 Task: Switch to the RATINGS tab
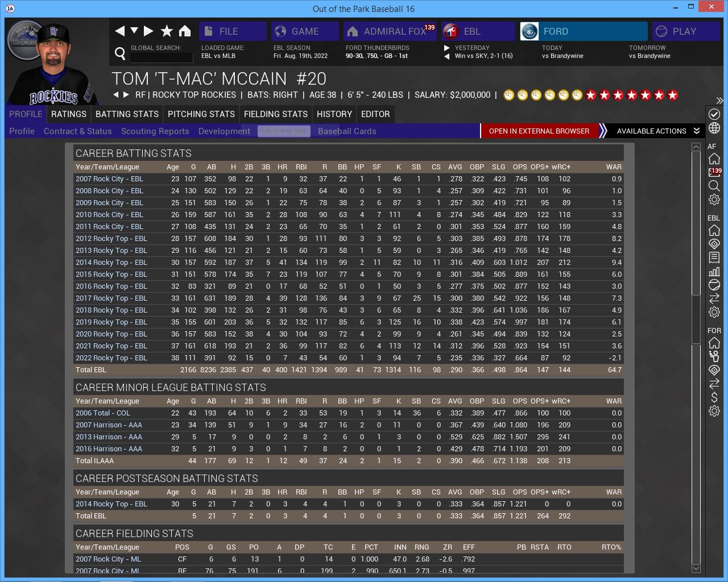69,114
